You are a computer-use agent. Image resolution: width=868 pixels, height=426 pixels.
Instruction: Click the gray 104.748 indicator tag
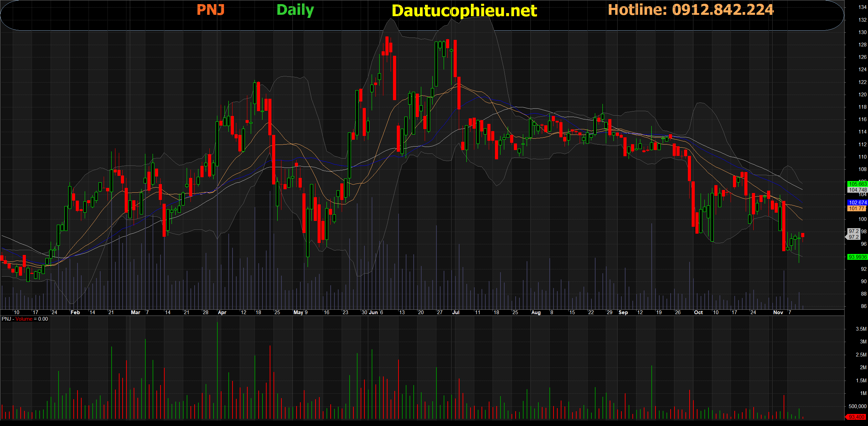point(857,190)
